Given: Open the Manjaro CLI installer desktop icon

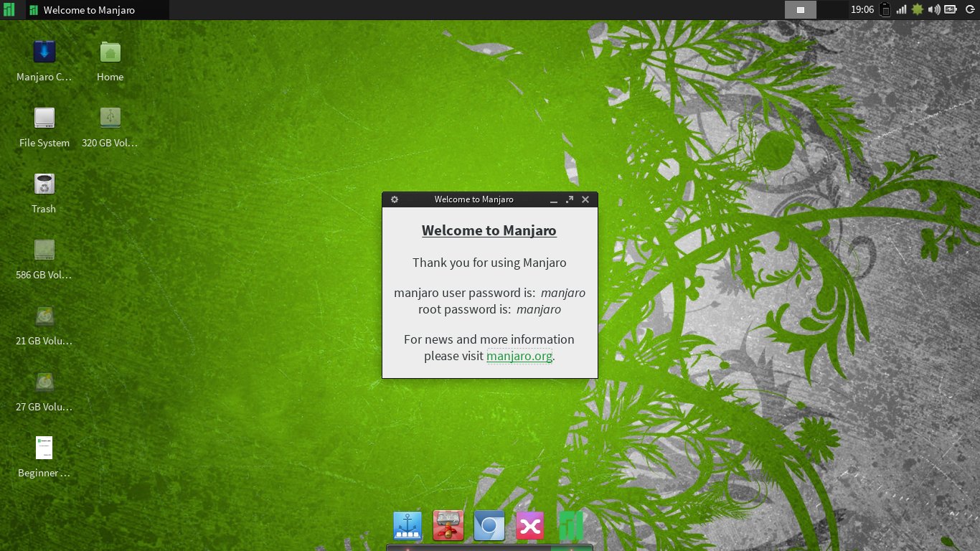Looking at the screenshot, I should (44, 52).
